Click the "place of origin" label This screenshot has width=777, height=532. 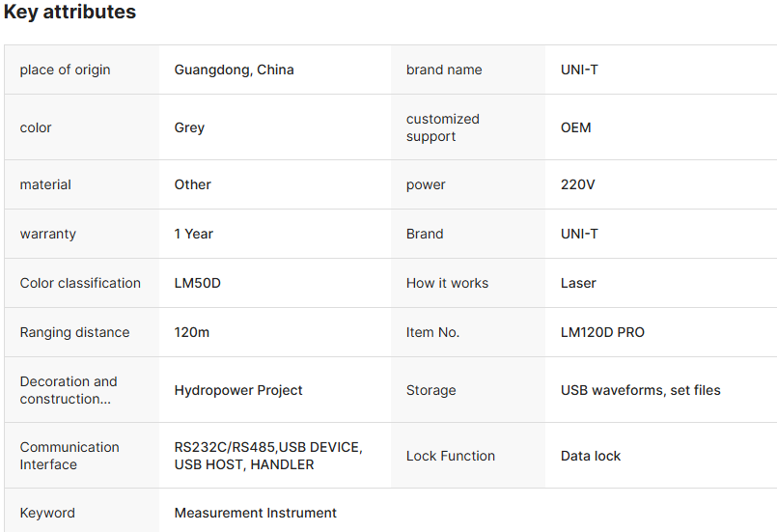pyautogui.click(x=65, y=70)
